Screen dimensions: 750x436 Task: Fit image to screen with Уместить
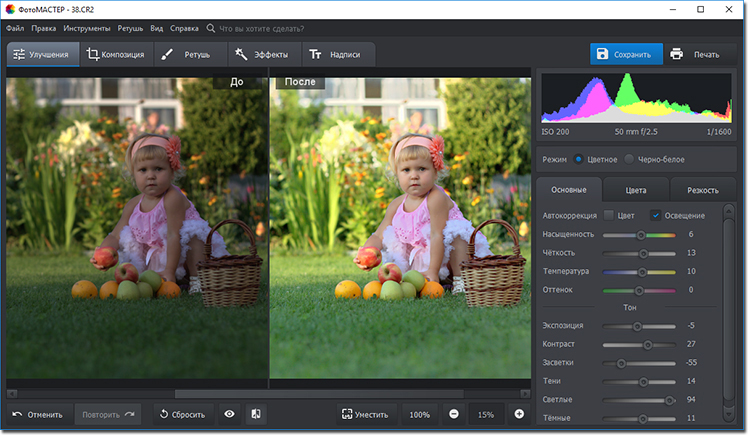[364, 414]
